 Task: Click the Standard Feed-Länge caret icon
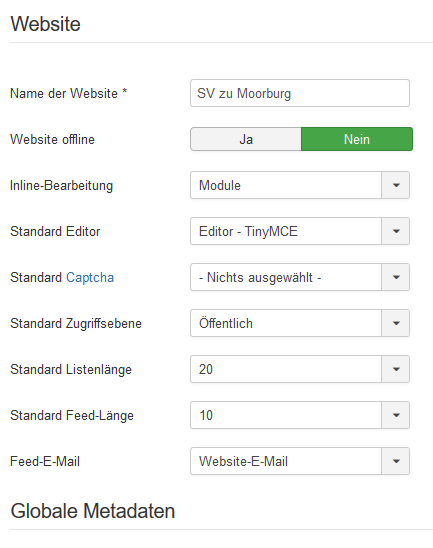[396, 416]
